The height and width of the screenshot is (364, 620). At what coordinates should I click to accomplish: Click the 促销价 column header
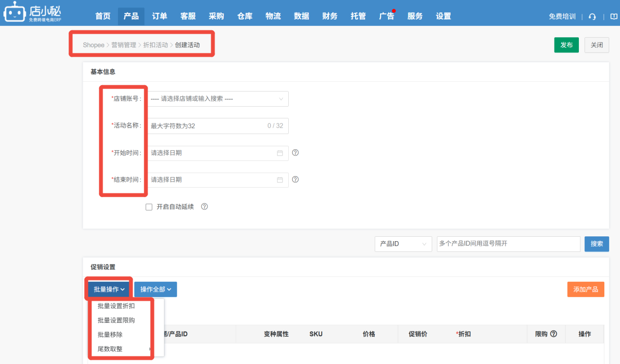pyautogui.click(x=418, y=334)
